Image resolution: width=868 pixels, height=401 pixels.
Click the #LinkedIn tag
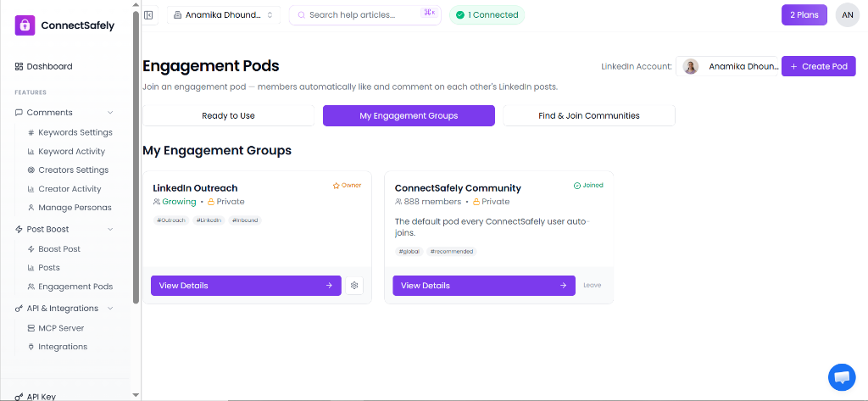pos(209,220)
